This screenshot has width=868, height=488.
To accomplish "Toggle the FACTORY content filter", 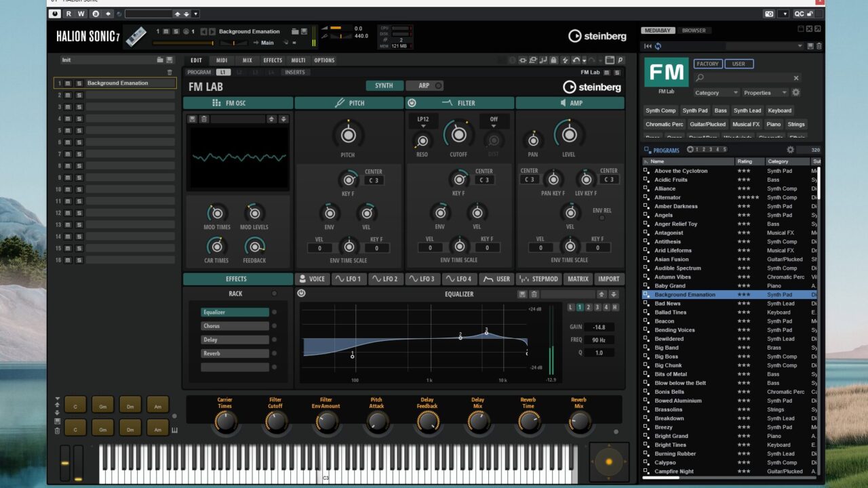I will (x=707, y=64).
